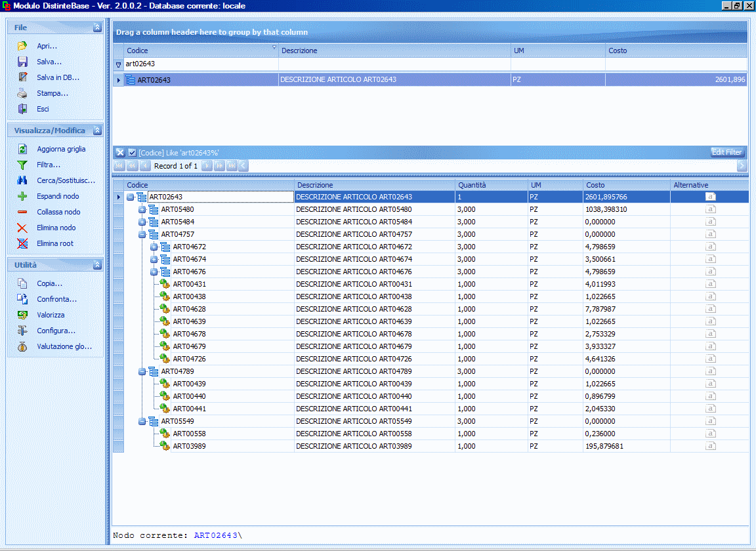The image size is (756, 551).
Task: Click the Descrizione column header in upper grid
Action: (394, 51)
